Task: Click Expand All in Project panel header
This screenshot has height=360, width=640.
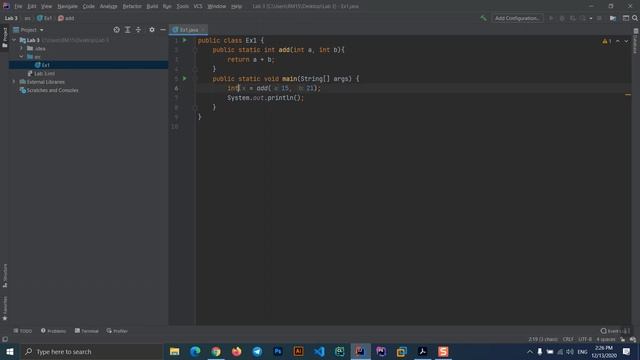Action: [128, 30]
